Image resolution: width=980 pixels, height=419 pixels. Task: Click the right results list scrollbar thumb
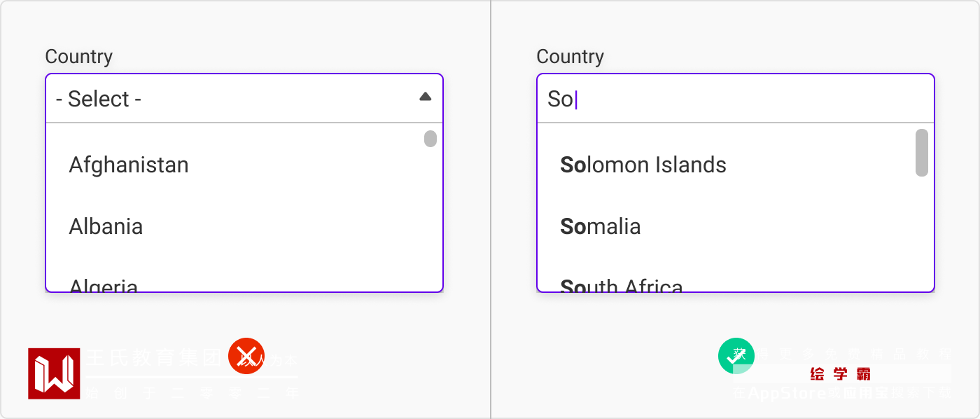[922, 153]
